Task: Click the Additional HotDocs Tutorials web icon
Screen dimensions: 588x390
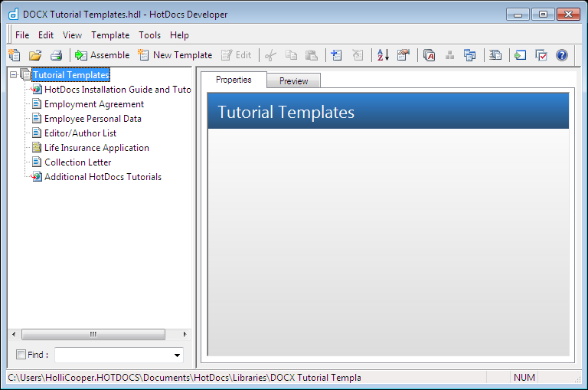Action: click(x=37, y=176)
